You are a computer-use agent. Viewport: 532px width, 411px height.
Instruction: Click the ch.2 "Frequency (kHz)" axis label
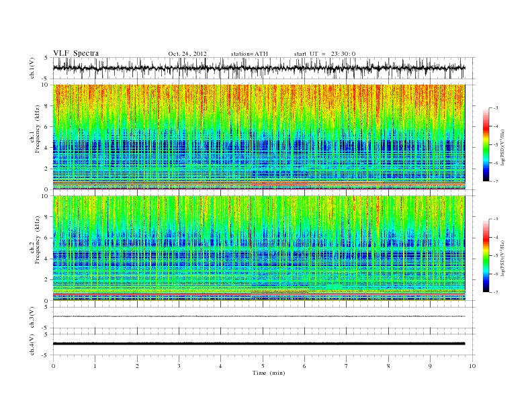[37, 239]
